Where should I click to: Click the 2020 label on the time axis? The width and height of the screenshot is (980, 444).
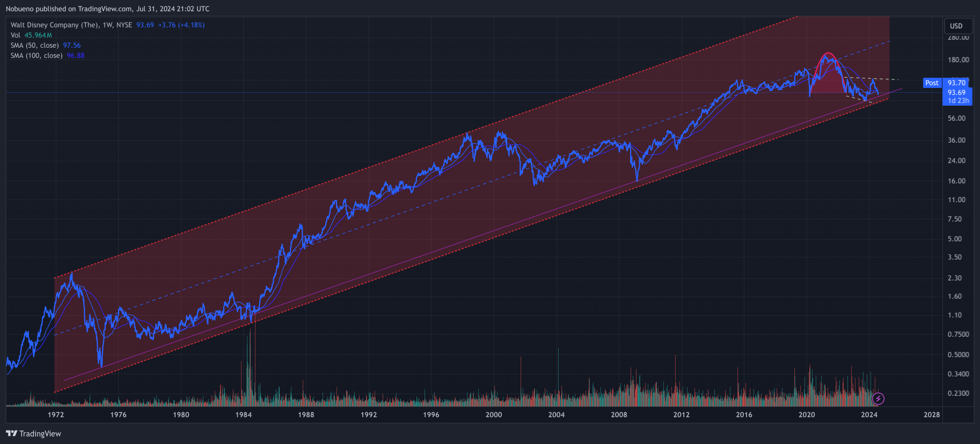(807, 415)
